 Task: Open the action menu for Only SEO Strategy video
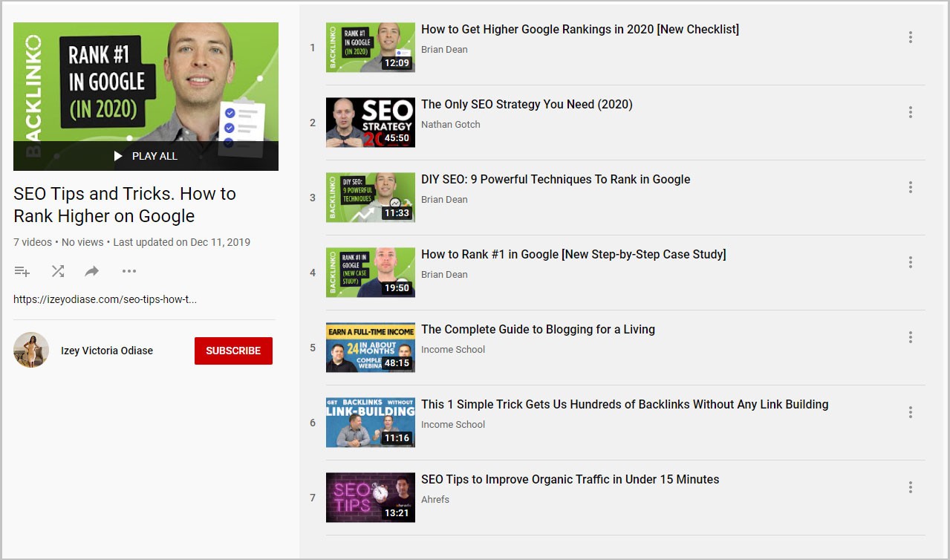(910, 112)
